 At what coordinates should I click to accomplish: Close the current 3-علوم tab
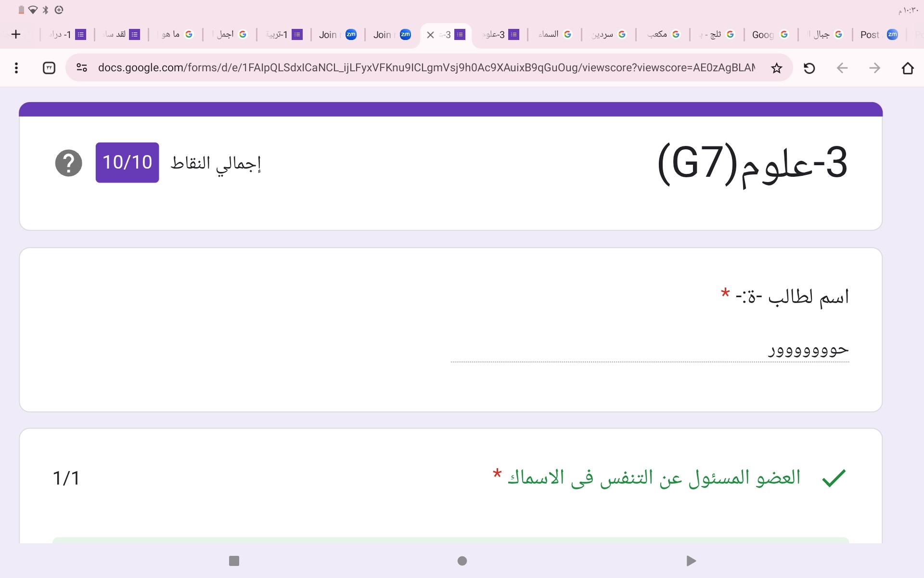point(430,35)
